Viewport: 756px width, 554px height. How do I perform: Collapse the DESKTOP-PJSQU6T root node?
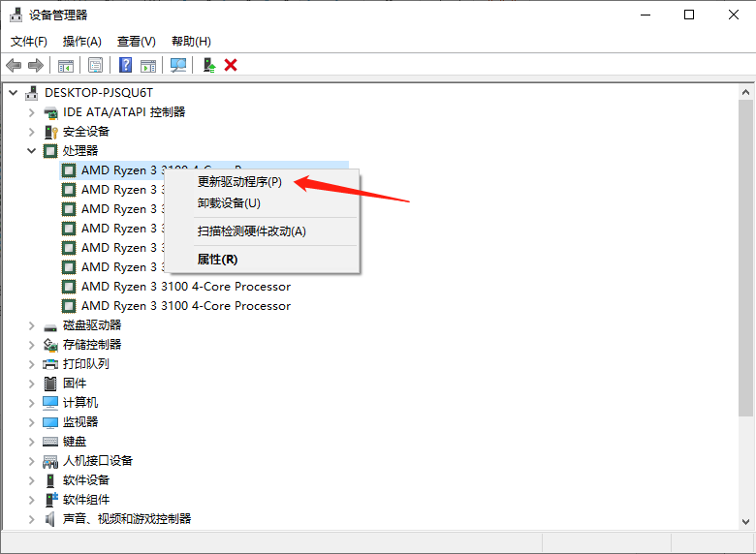14,92
